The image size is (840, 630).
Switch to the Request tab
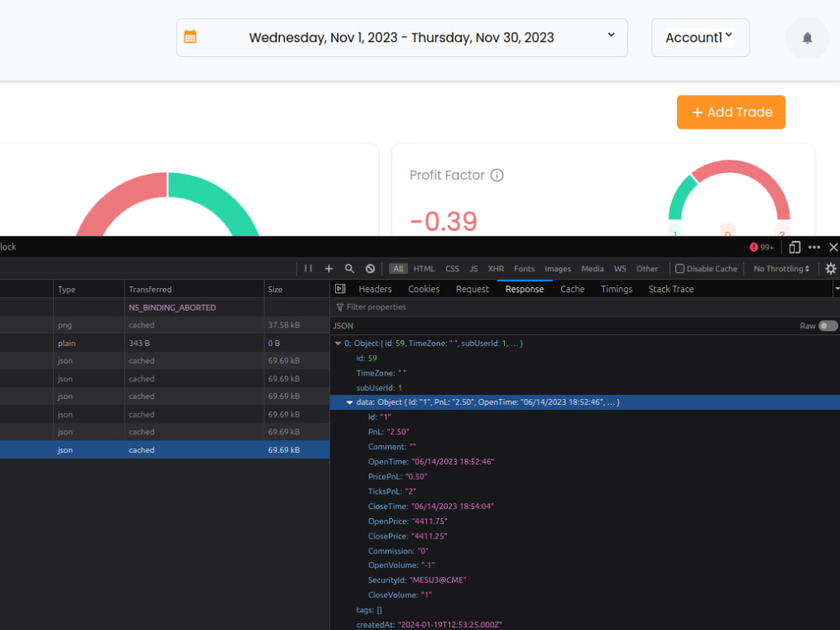(472, 289)
